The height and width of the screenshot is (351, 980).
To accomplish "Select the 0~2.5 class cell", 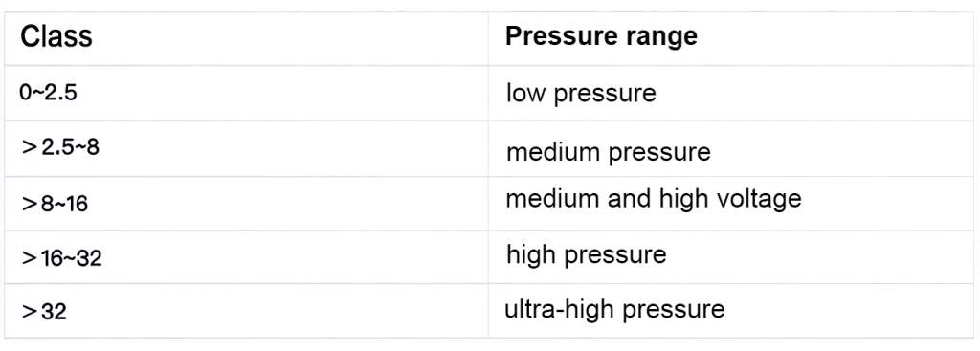I will click(x=246, y=93).
